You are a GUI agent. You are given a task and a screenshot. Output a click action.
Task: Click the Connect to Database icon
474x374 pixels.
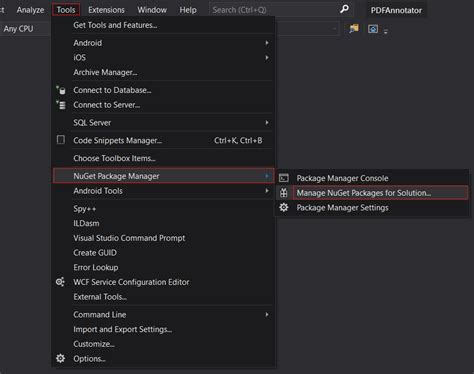pyautogui.click(x=61, y=90)
